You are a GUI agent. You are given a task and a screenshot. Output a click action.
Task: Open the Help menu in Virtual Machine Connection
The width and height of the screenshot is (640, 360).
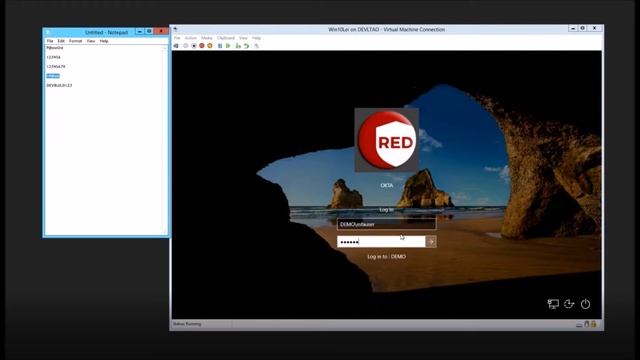pyautogui.click(x=256, y=38)
